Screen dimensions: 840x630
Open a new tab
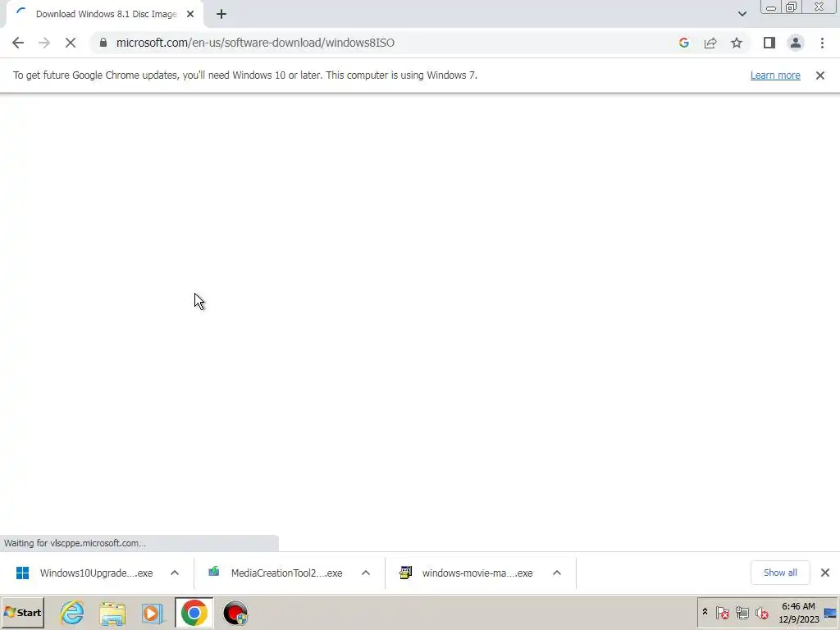pos(221,14)
